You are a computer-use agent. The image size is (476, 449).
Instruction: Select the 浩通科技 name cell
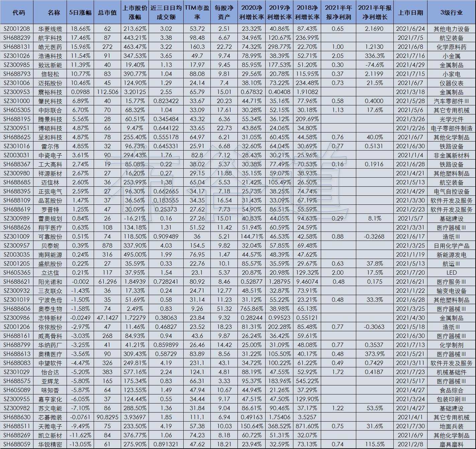click(x=50, y=56)
